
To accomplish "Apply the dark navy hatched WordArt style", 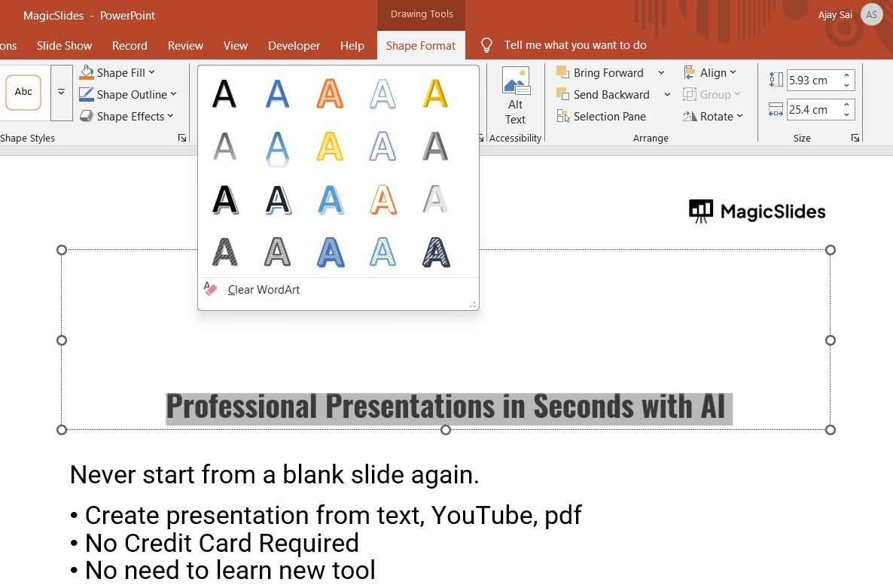I will coord(436,252).
